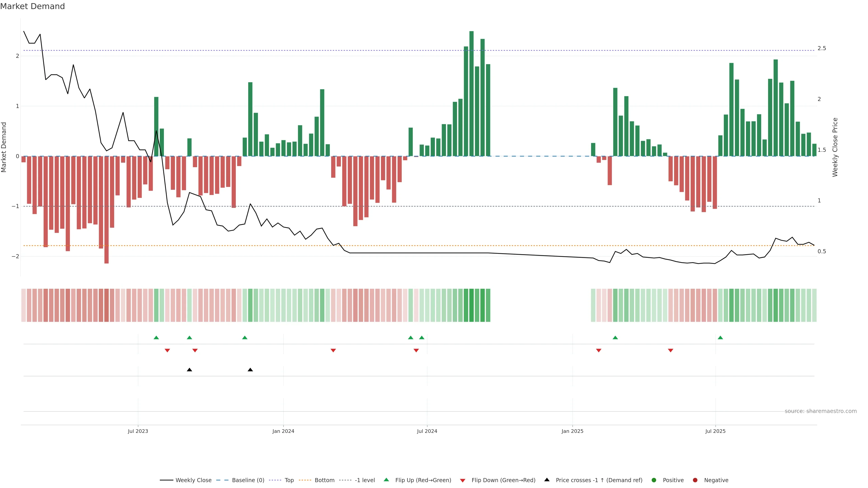Screen dimensions: 868x488
Task: Click the Jul 2024 x-axis label
Action: [x=427, y=431]
